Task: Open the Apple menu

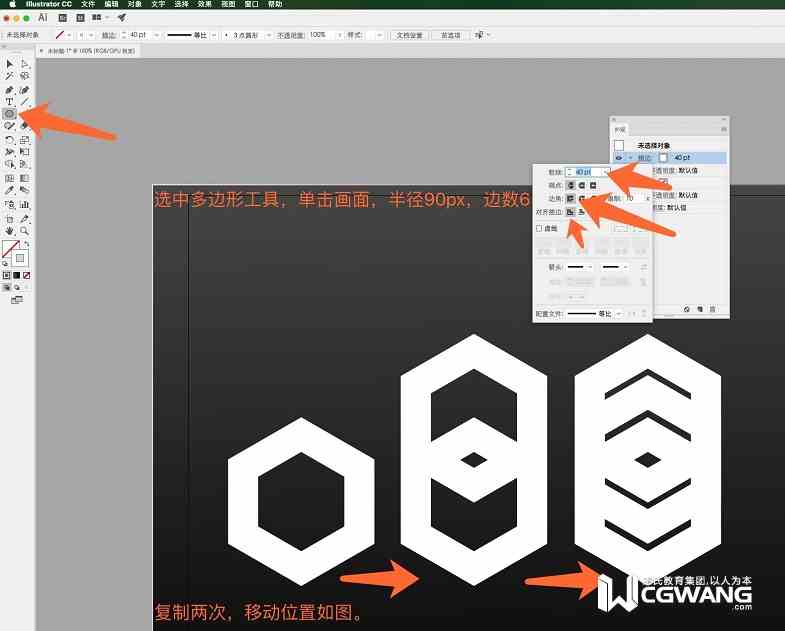Action: click(13, 4)
